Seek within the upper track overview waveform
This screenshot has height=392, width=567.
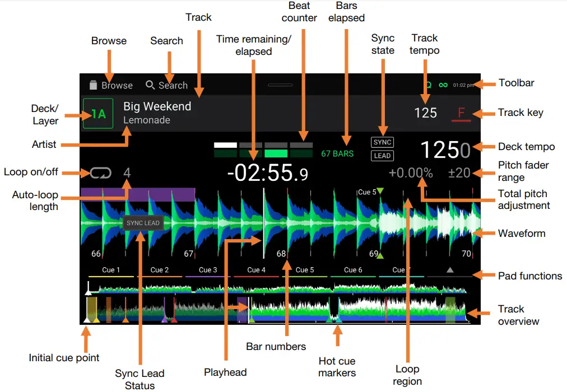point(277,288)
